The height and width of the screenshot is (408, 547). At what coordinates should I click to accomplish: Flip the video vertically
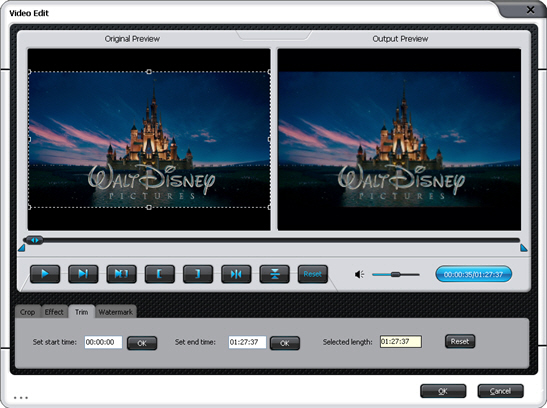275,274
